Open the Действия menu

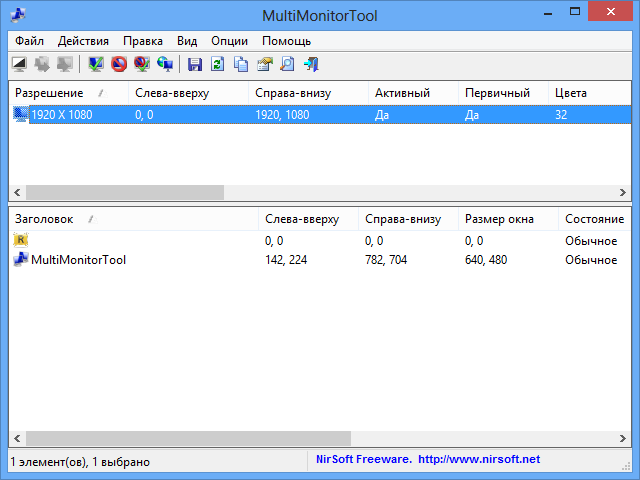click(83, 41)
